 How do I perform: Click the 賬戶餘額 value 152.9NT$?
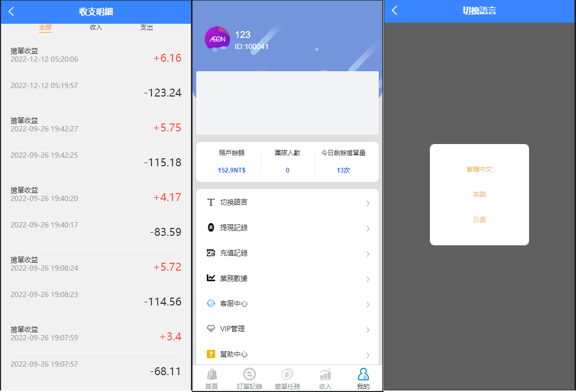coord(232,170)
